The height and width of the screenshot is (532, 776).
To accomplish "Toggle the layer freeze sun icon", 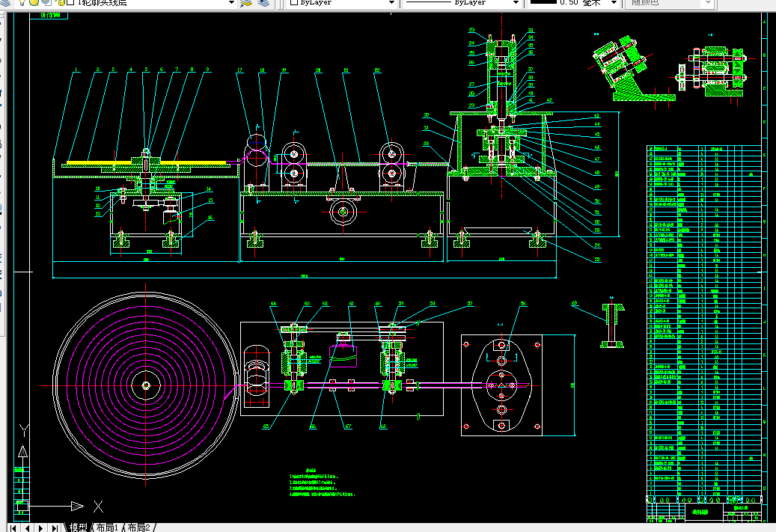I will (x=34, y=2).
